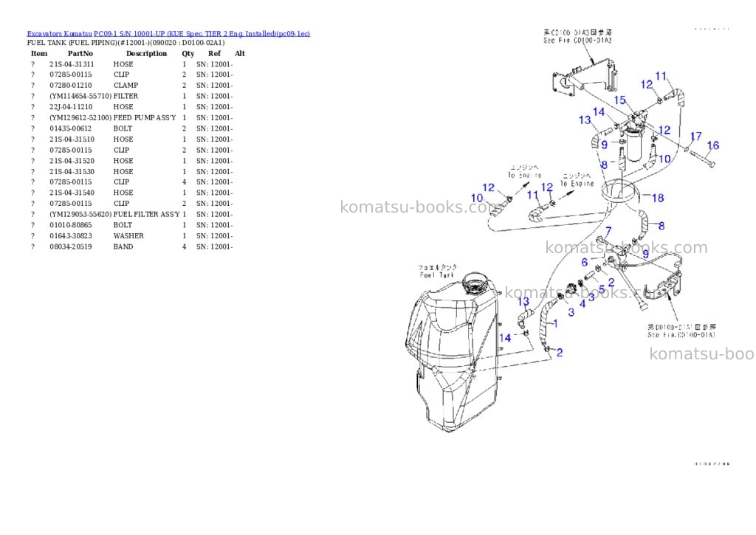The height and width of the screenshot is (535, 756).
Task: Click callout number 7 in the diagram
Action: point(608,232)
